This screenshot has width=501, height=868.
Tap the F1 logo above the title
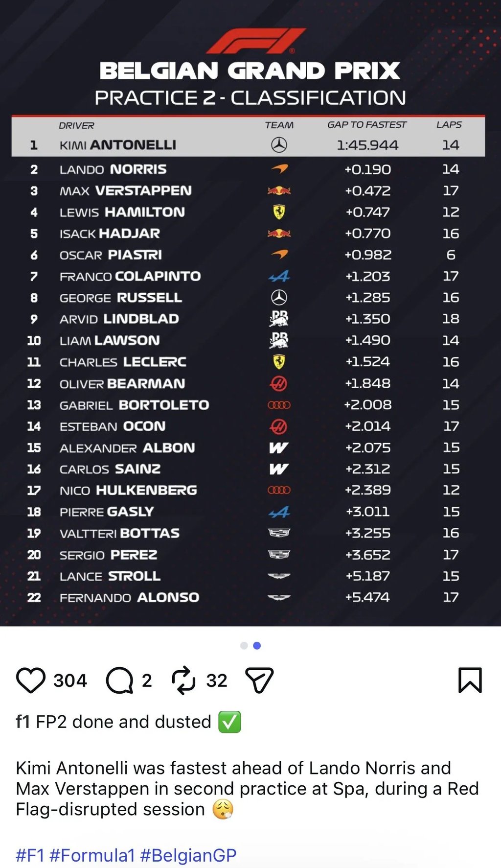(x=255, y=41)
